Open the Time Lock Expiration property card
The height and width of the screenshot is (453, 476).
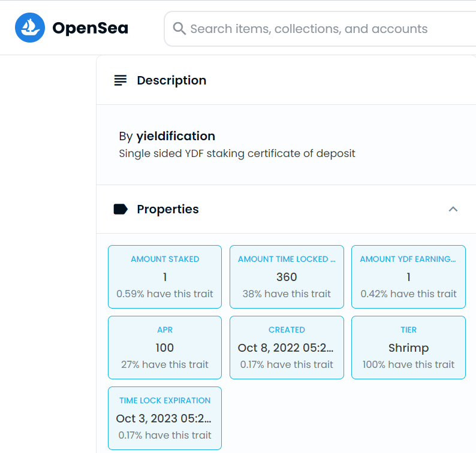pos(165,418)
